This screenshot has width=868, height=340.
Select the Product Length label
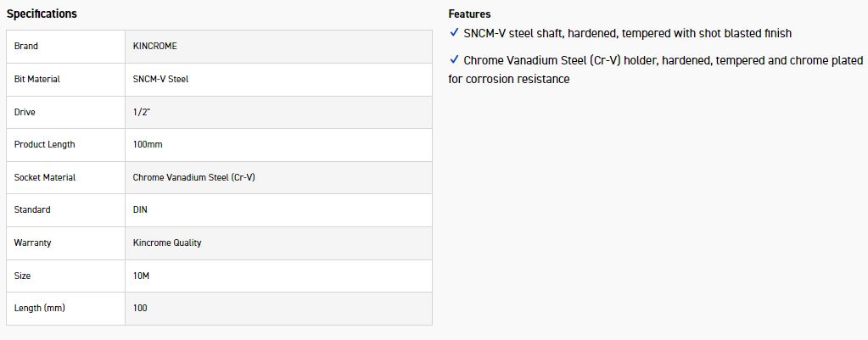coord(45,144)
